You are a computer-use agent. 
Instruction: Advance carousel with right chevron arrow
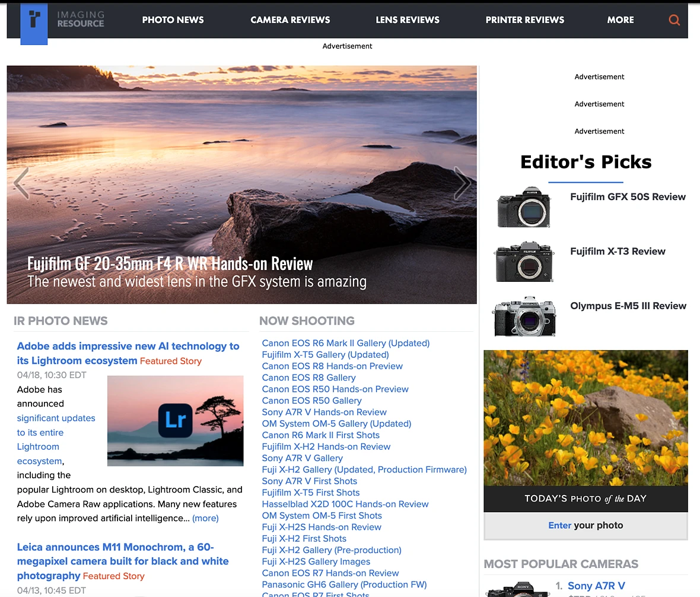coord(463,183)
